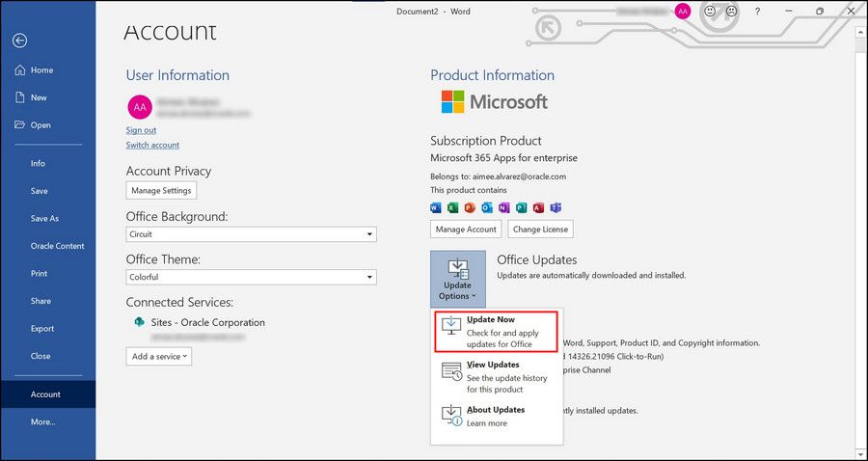868x461 pixels.
Task: Select About Updates from the menu
Action: click(497, 417)
